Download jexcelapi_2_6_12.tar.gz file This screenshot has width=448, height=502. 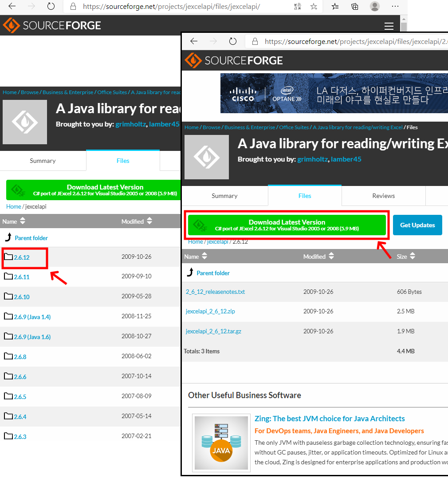(213, 331)
